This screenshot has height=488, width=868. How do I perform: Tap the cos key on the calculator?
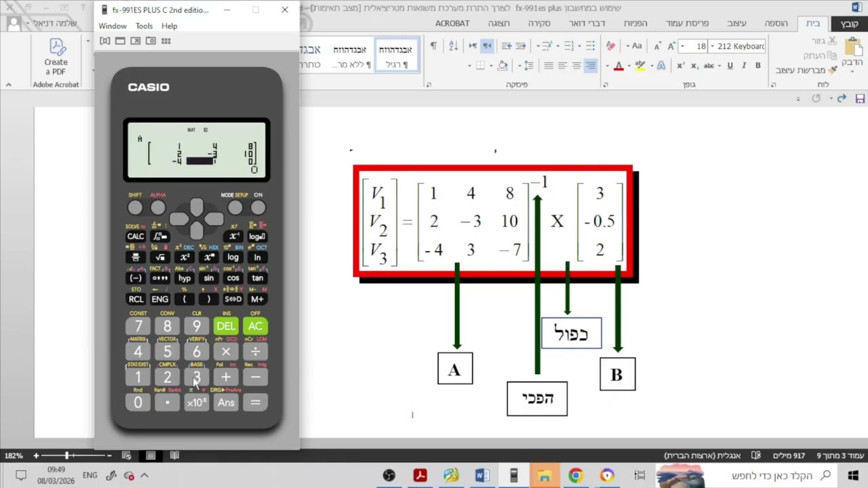pos(233,279)
